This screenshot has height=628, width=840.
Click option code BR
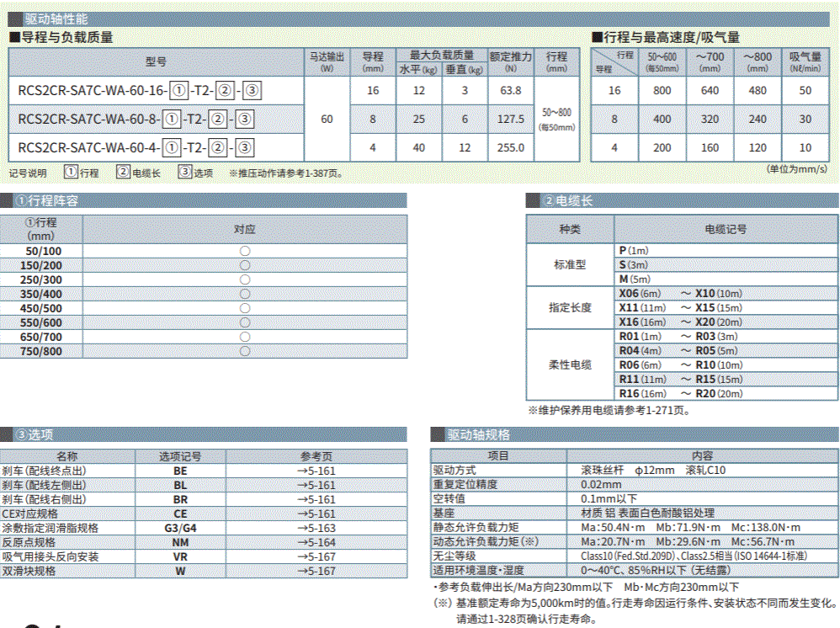pyautogui.click(x=180, y=499)
